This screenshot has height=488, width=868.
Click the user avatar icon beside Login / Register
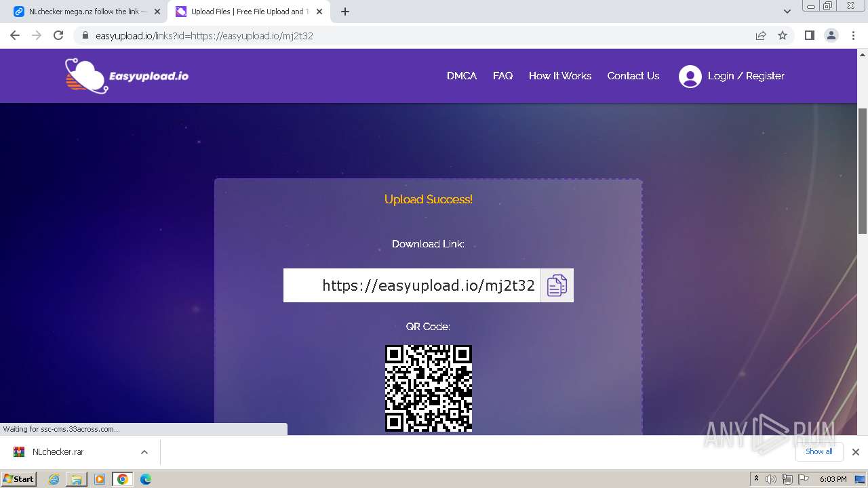(x=690, y=76)
